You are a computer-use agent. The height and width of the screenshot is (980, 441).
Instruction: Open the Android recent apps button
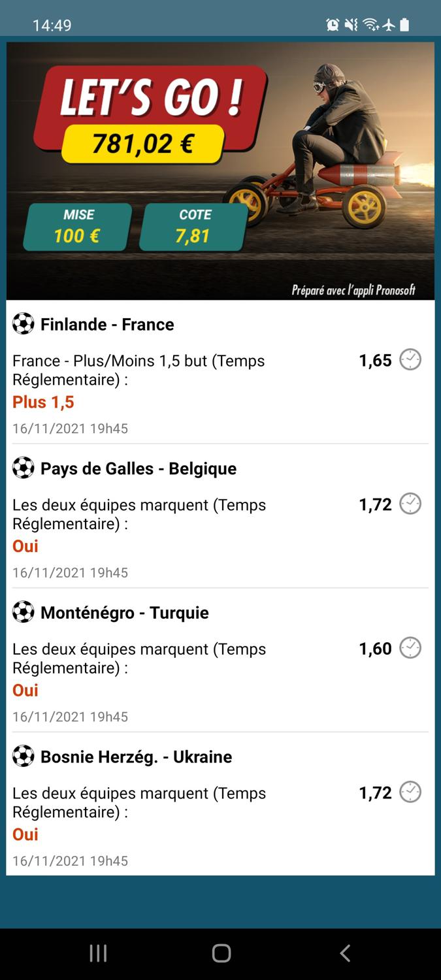(x=98, y=953)
